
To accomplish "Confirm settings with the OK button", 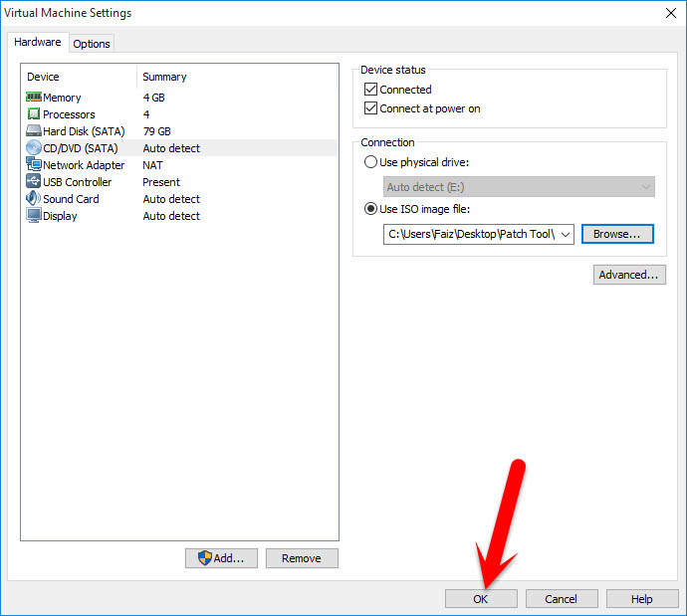I will pos(481,598).
